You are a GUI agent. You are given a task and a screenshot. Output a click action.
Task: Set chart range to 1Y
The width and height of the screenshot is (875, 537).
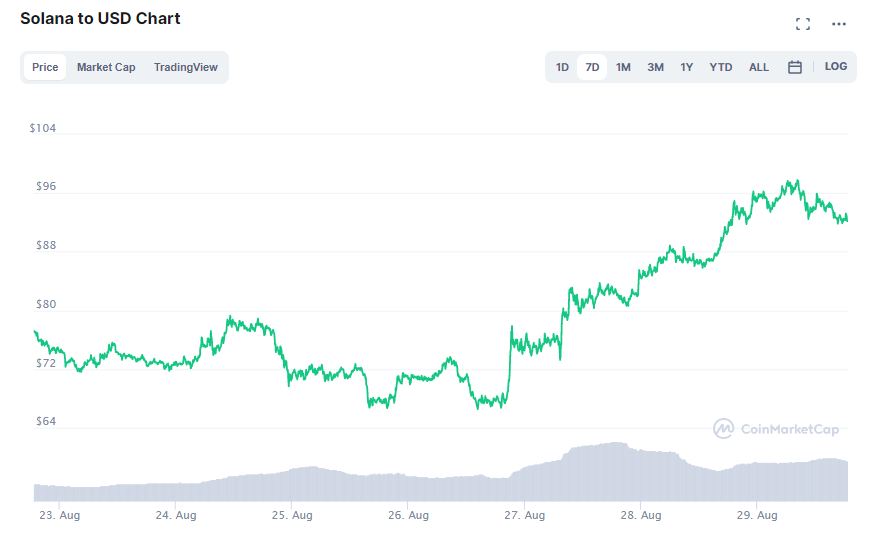coord(686,67)
